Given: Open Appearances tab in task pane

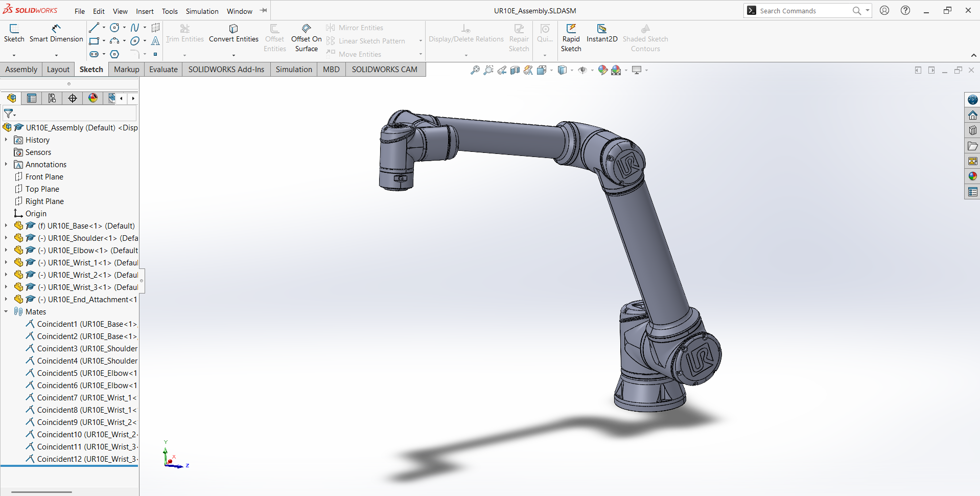Looking at the screenshot, I should (973, 176).
